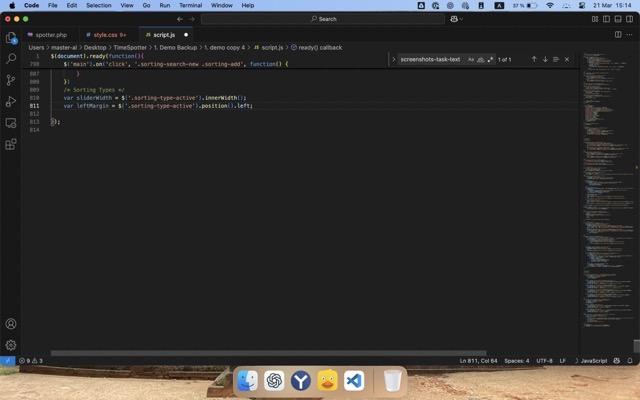The image size is (640, 400).
Task: Open the Explorer view in activity bar
Action: pos(11,38)
